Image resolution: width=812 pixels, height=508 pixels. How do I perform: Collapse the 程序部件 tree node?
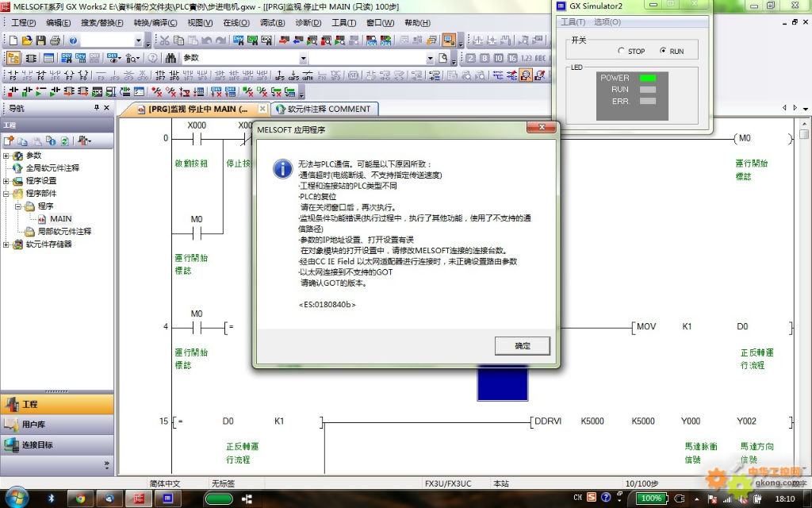click(x=6, y=194)
